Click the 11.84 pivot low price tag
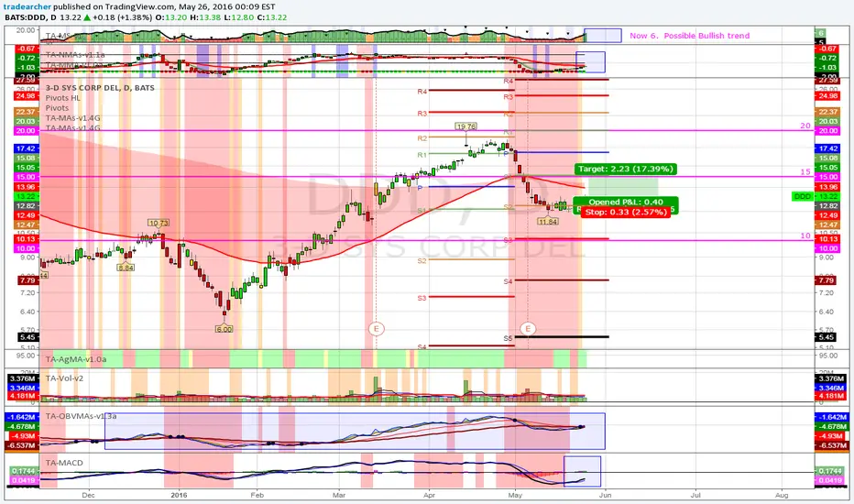854x504 pixels. coord(547,221)
